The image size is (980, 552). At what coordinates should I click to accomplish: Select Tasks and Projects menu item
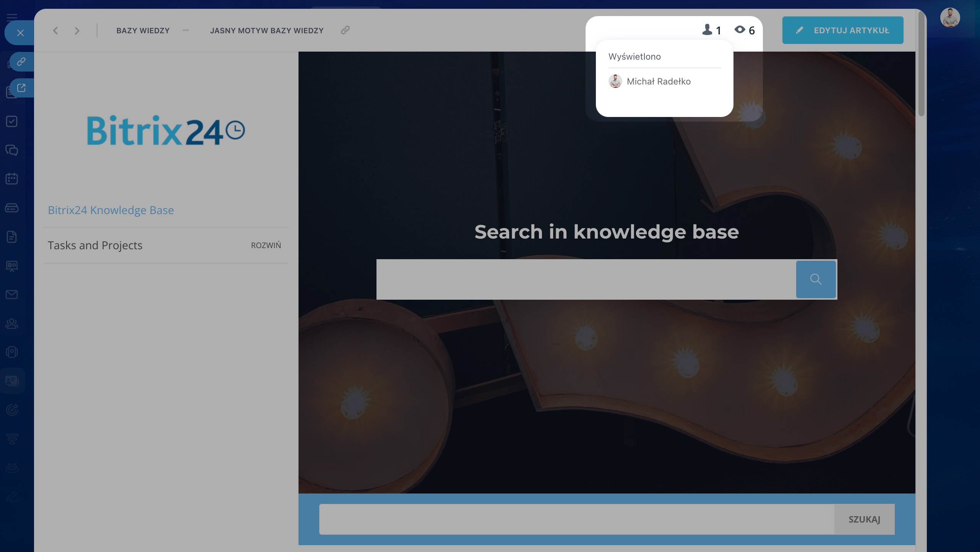[95, 245]
